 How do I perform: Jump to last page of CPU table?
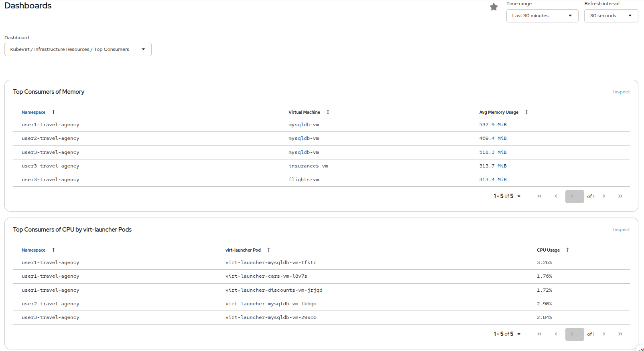point(620,334)
